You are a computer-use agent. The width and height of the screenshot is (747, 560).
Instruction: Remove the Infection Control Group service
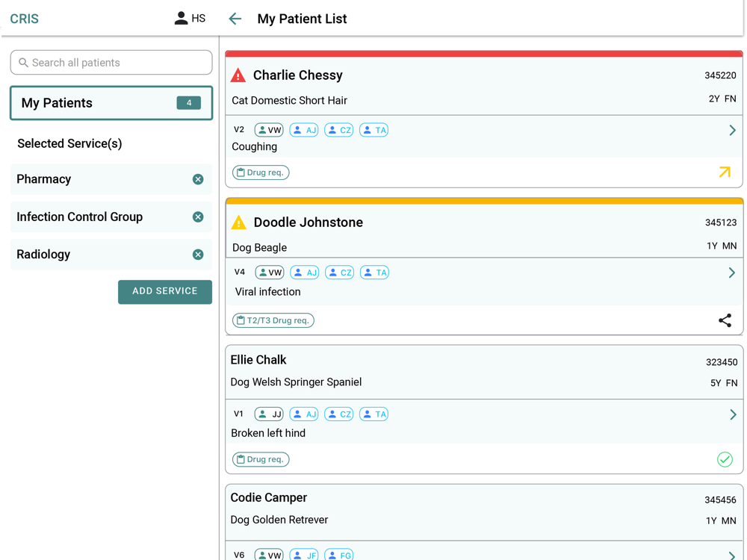(198, 217)
